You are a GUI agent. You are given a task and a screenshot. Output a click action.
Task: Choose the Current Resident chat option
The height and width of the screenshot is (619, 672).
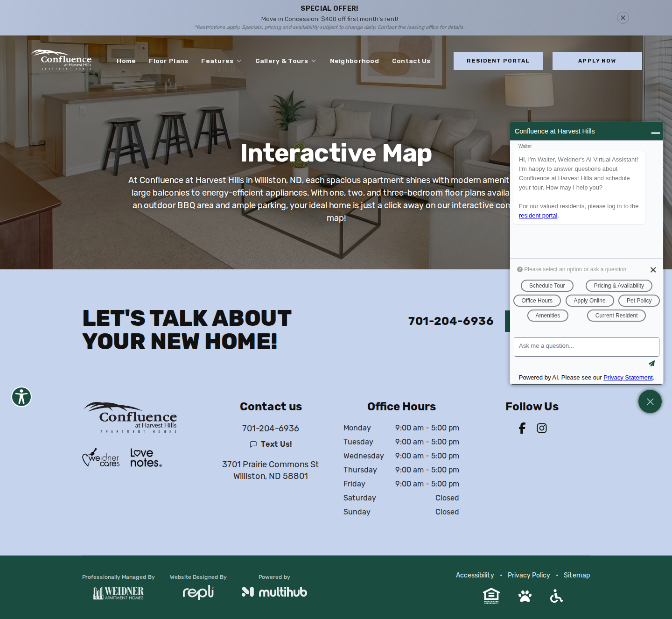tap(616, 316)
